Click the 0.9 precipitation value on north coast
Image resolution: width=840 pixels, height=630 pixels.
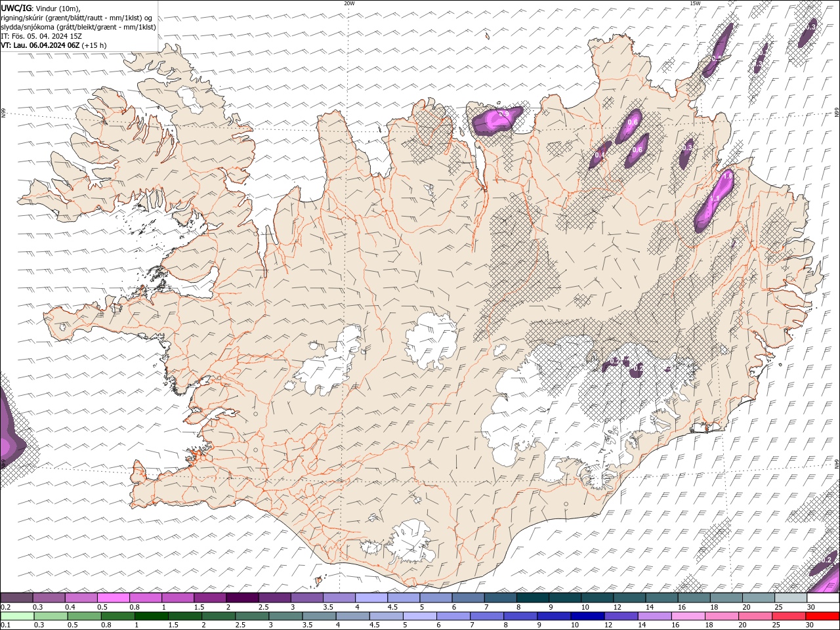pos(504,114)
